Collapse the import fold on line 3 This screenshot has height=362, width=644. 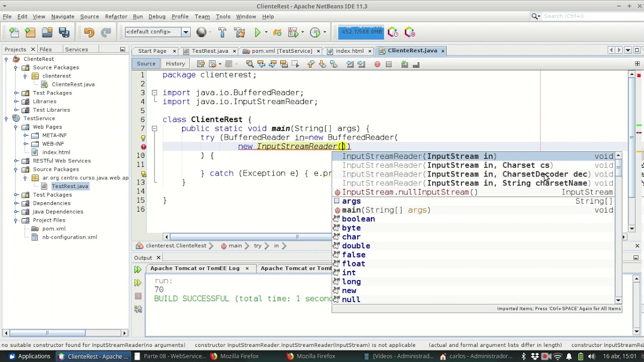point(154,93)
